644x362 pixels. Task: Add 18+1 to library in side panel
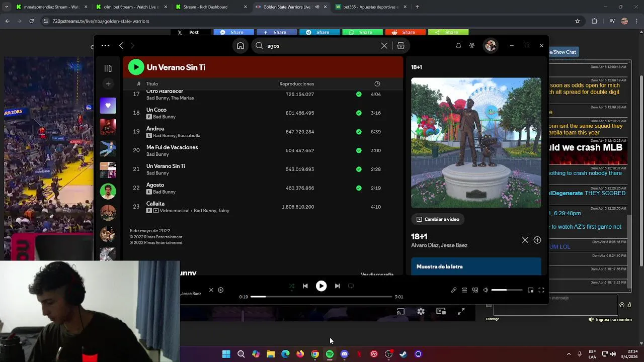pos(537,240)
